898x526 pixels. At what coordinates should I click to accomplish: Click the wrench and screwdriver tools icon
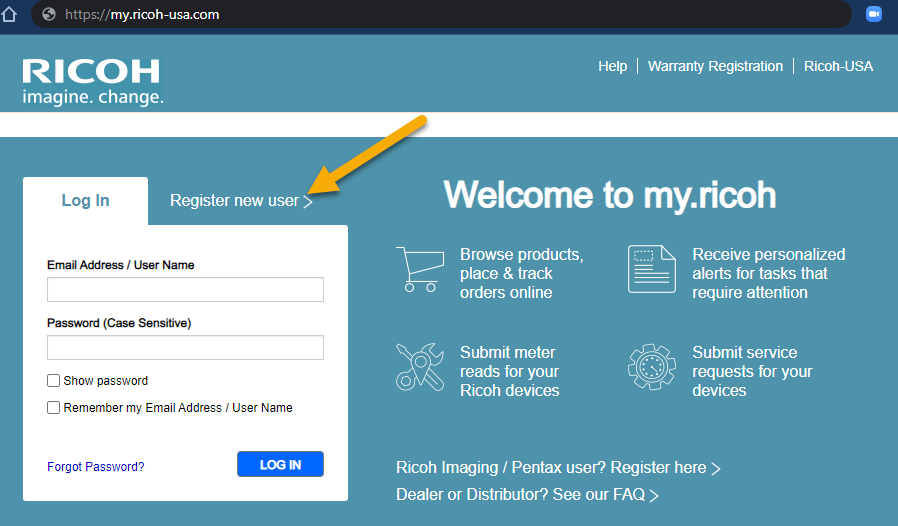pyautogui.click(x=420, y=367)
